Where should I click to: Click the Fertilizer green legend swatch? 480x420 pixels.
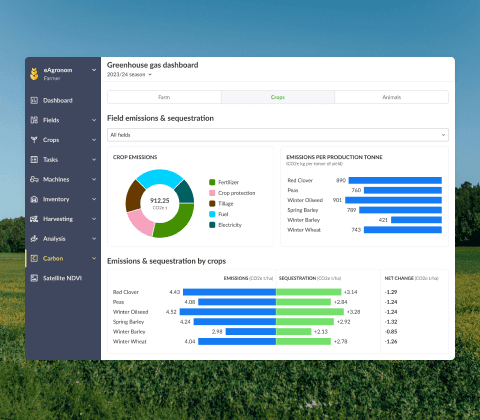click(x=212, y=182)
